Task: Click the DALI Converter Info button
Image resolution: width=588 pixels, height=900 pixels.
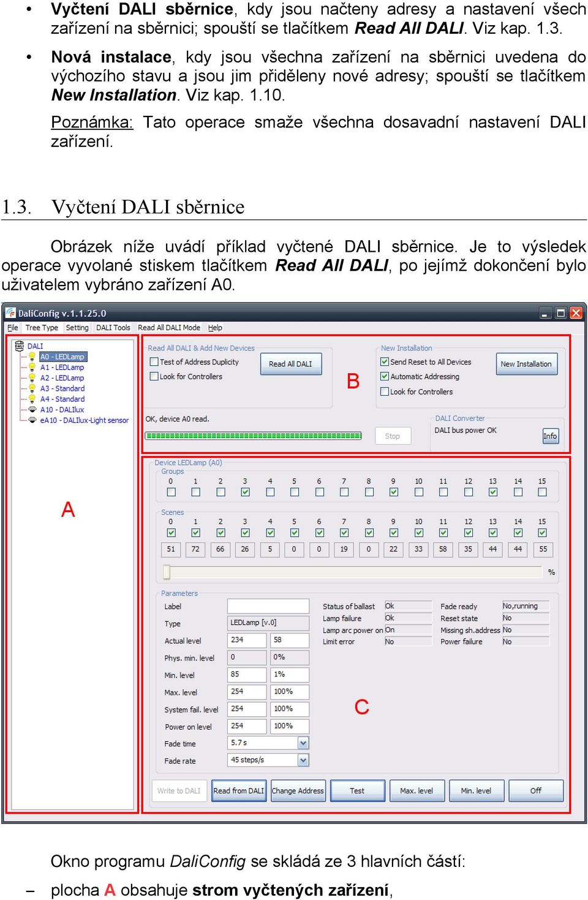Action: (550, 436)
